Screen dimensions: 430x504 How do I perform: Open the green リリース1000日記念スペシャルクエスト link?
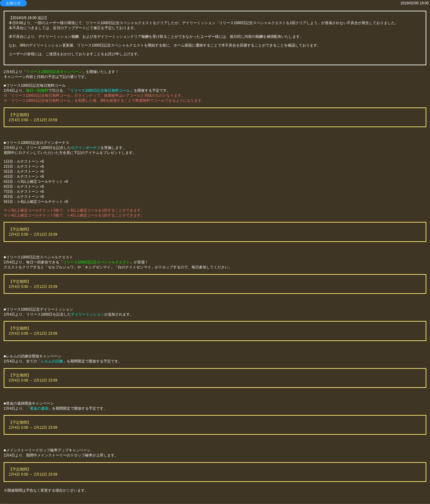click(x=96, y=262)
